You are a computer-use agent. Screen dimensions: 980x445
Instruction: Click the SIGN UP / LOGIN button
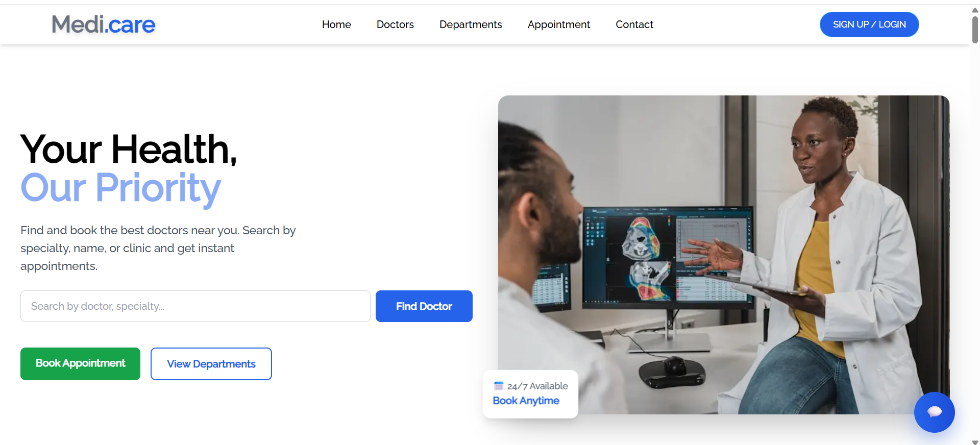(x=869, y=24)
